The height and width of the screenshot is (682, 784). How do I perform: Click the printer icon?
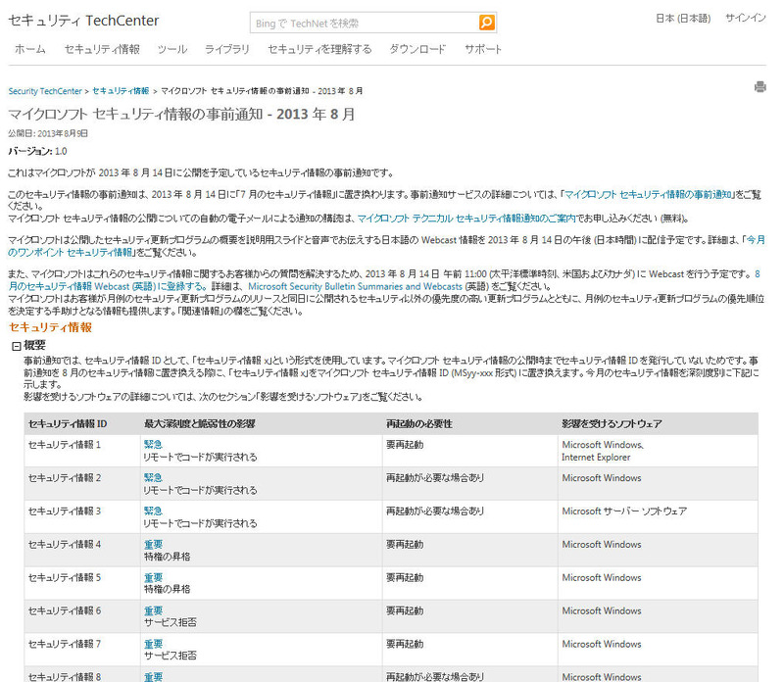pos(759,87)
